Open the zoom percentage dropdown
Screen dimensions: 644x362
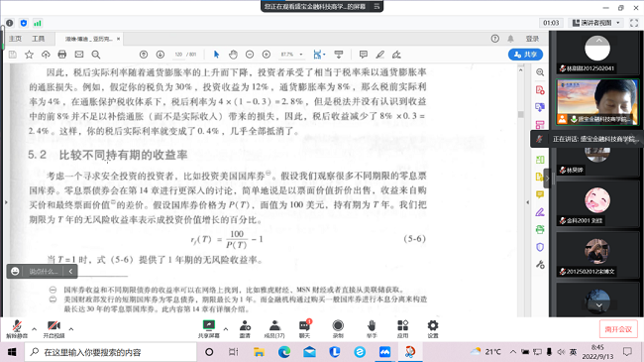pos(301,55)
